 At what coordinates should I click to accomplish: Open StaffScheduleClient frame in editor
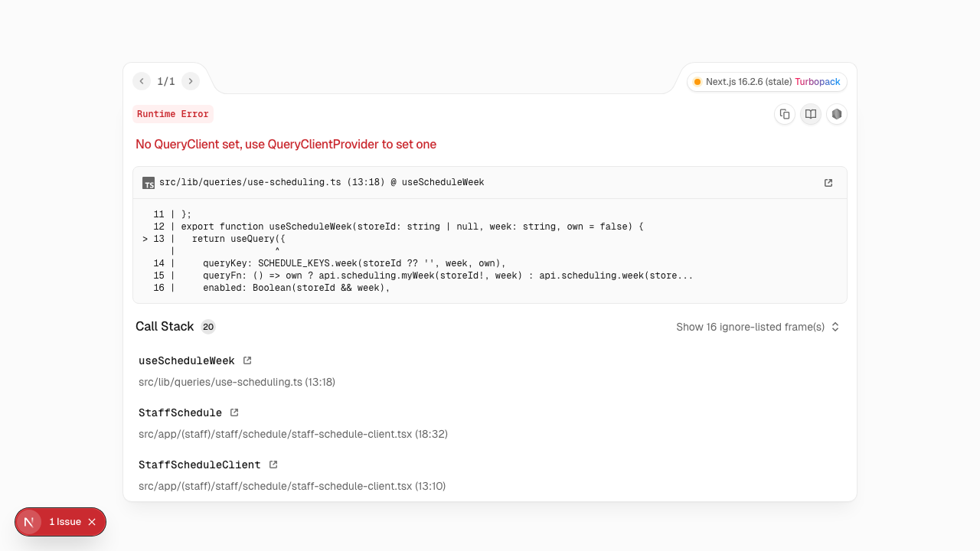tap(273, 465)
